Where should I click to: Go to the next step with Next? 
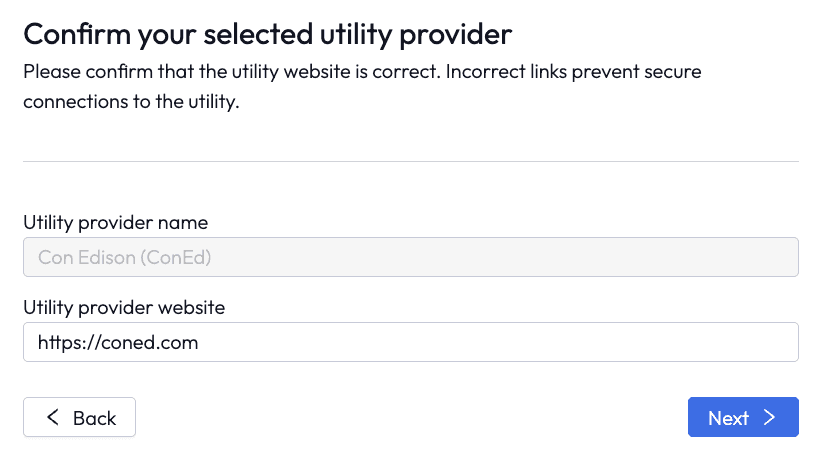tap(743, 417)
